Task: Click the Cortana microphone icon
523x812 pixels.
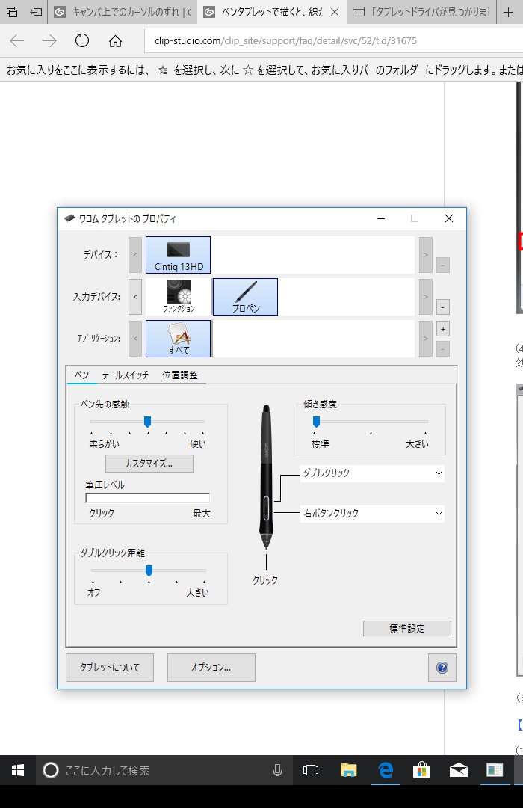Action: pyautogui.click(x=277, y=771)
